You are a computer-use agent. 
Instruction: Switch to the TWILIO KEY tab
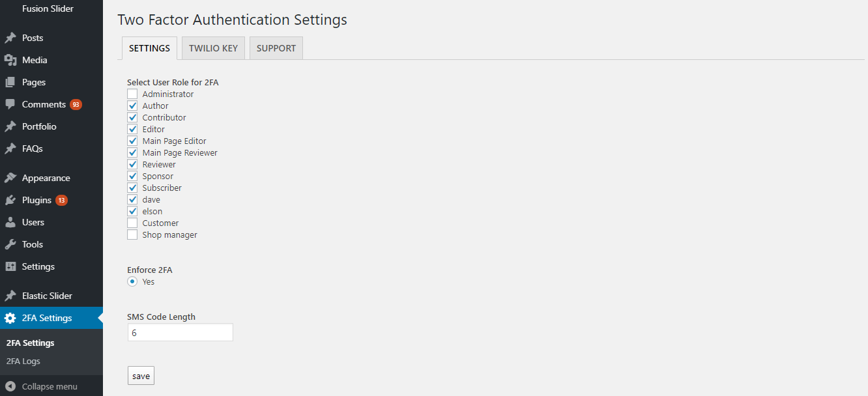[213, 48]
